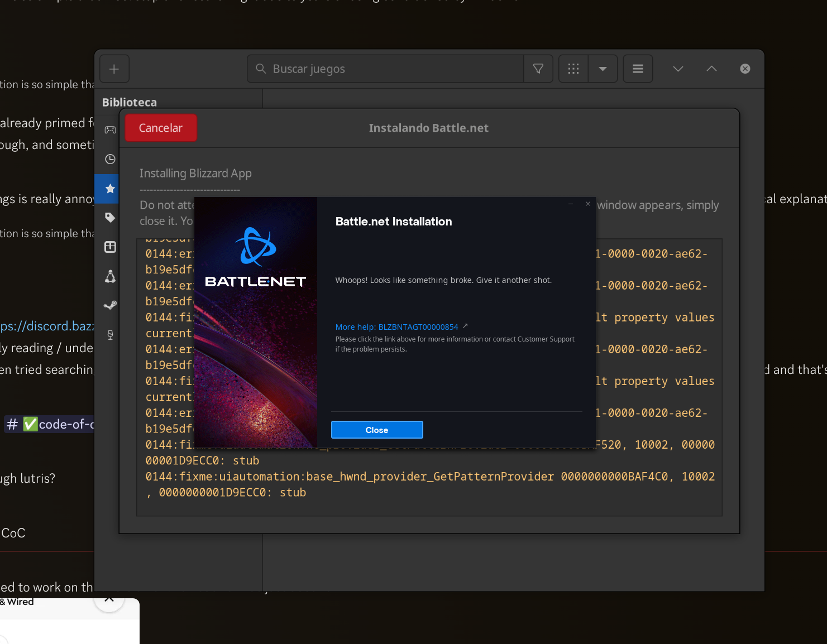
Task: Click the log line 'base_hwnd_provider_GetPatternProvider'
Action: coord(430,477)
